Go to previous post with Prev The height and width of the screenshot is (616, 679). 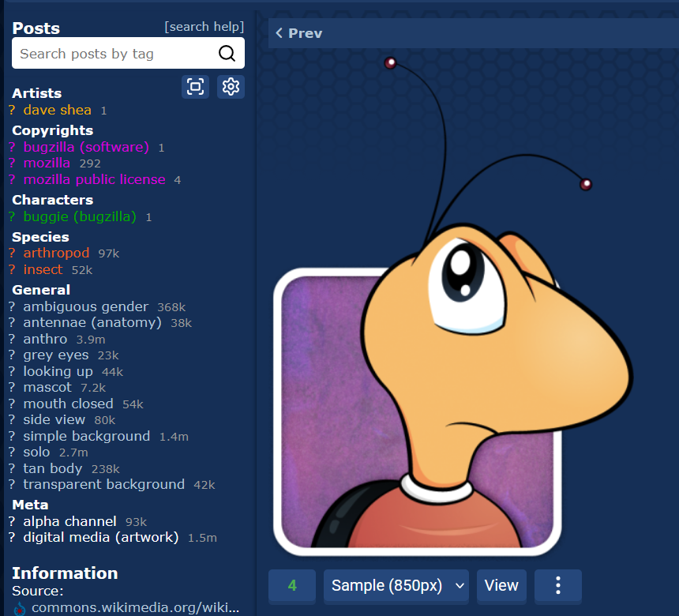coord(299,33)
